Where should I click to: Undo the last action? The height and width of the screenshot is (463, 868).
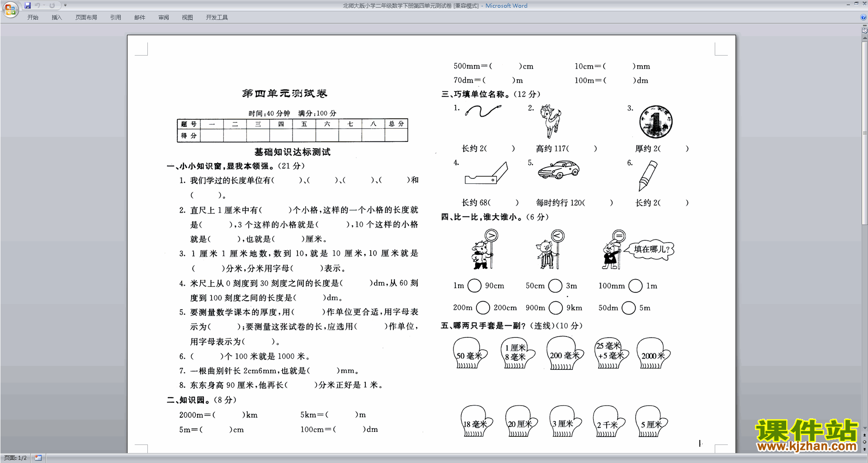38,5
